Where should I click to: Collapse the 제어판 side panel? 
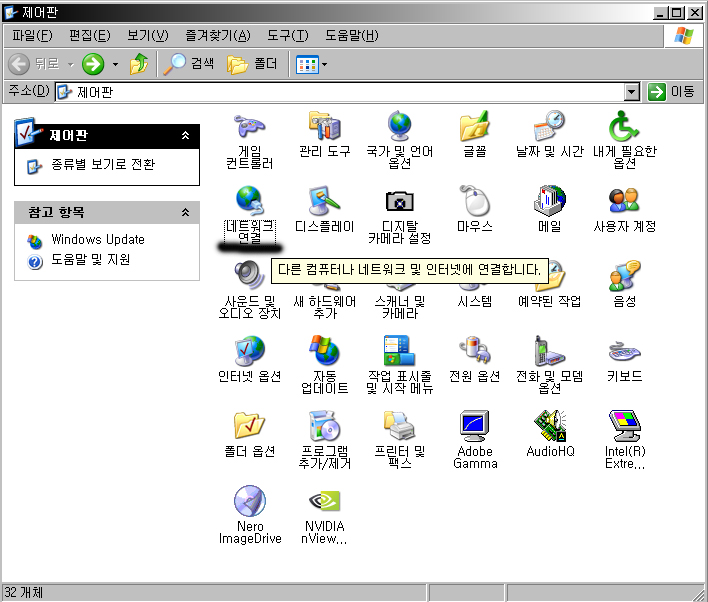(x=185, y=135)
